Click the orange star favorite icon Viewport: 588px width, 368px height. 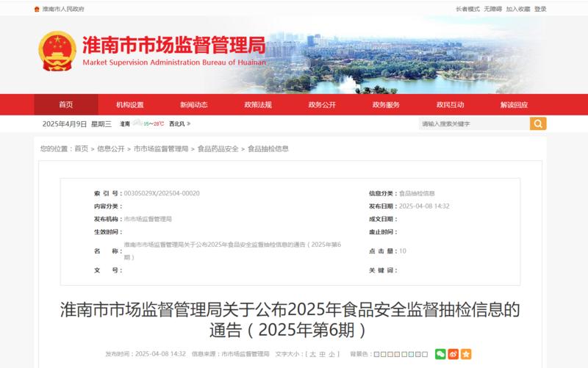tap(466, 354)
